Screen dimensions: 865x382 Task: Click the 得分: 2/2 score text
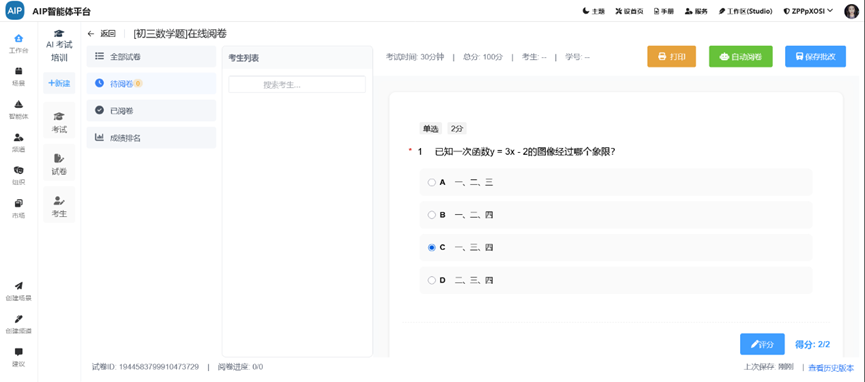[x=812, y=344]
